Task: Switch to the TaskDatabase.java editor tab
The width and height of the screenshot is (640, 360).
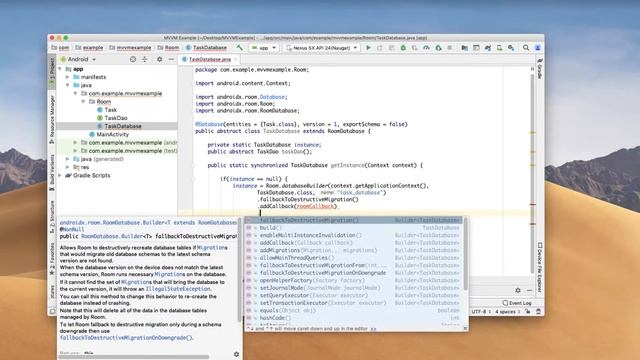Action: tap(209, 60)
